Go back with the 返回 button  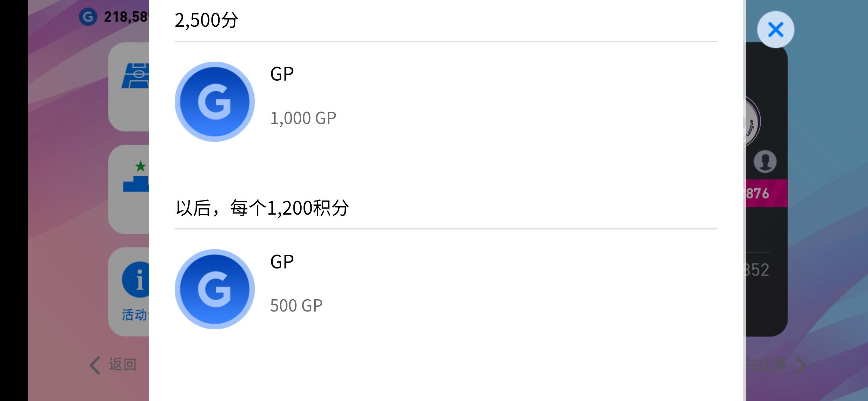tap(113, 365)
